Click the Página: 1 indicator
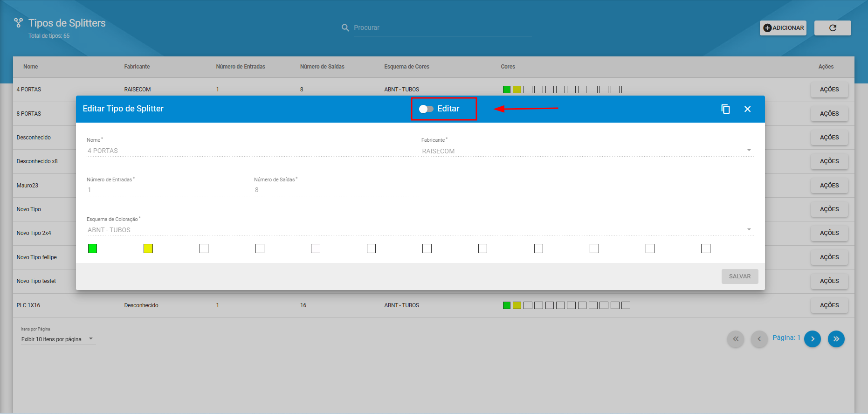 [x=786, y=338]
